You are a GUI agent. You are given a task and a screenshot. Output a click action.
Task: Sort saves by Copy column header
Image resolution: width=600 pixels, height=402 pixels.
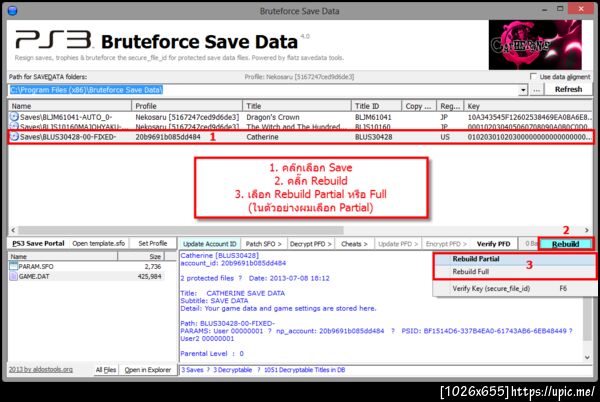coord(419,106)
